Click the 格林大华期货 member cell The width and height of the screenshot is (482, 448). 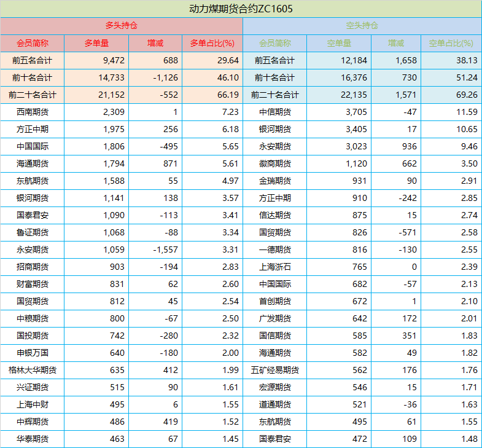(33, 371)
